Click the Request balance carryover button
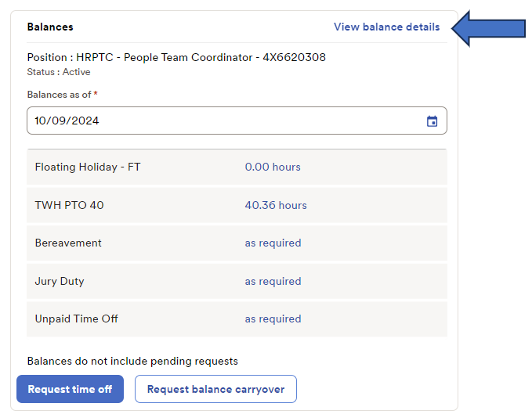Viewport: 532px width, 414px height. tap(215, 389)
